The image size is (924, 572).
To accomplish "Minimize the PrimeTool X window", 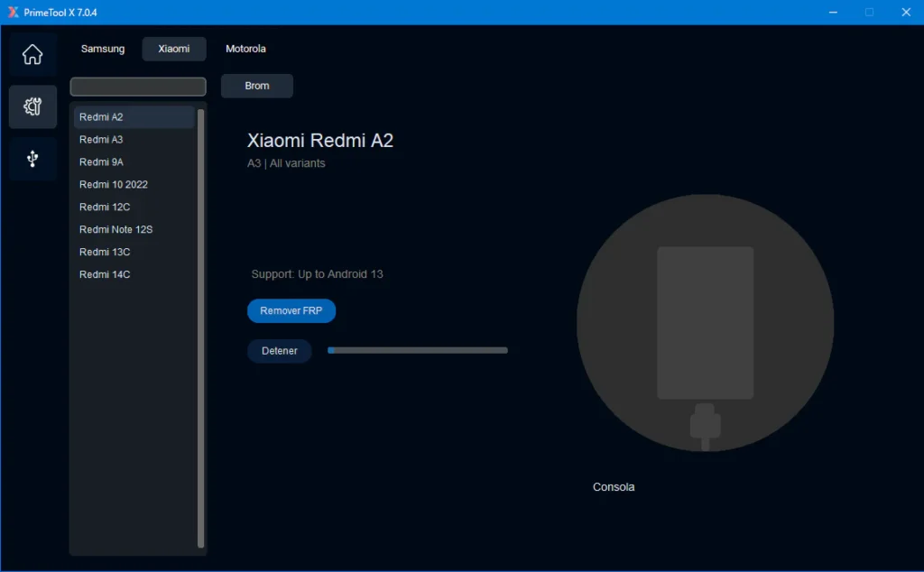I will pos(833,13).
